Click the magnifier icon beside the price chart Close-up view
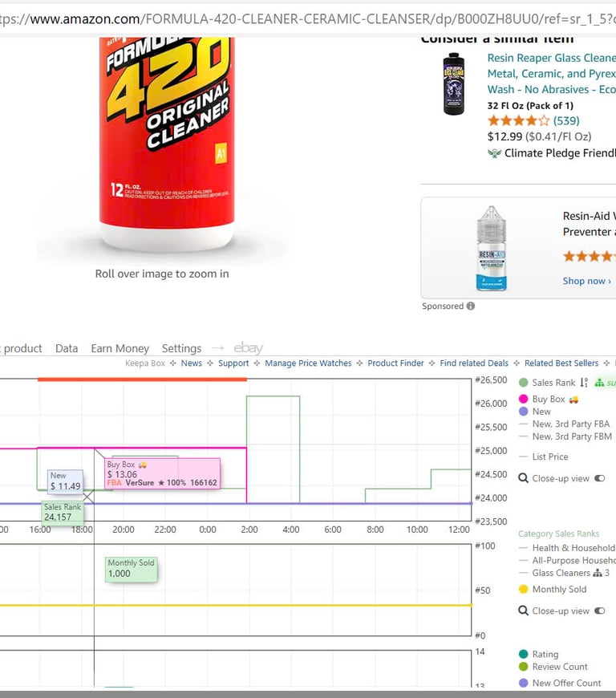The image size is (616, 698). click(524, 478)
